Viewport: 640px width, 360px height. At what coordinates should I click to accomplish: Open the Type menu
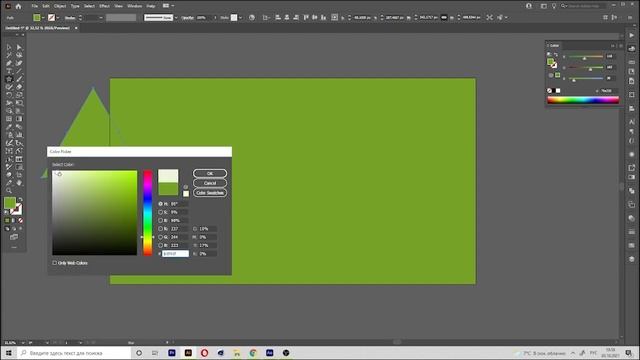(x=75, y=6)
